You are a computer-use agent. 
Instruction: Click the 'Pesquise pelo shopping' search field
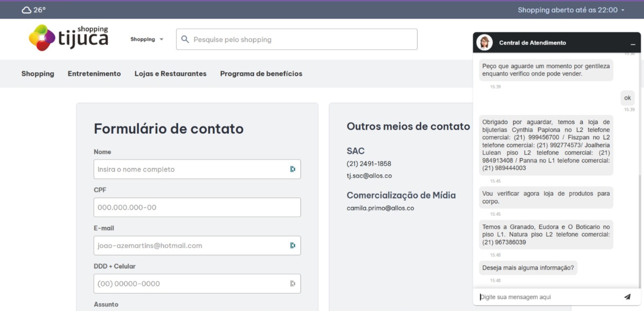pyautogui.click(x=297, y=39)
